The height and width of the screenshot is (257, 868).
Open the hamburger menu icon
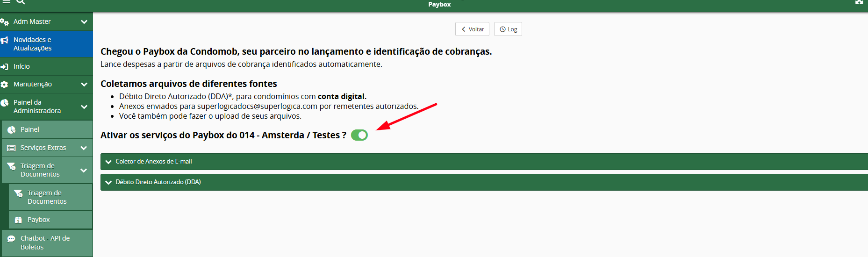[6, 2]
